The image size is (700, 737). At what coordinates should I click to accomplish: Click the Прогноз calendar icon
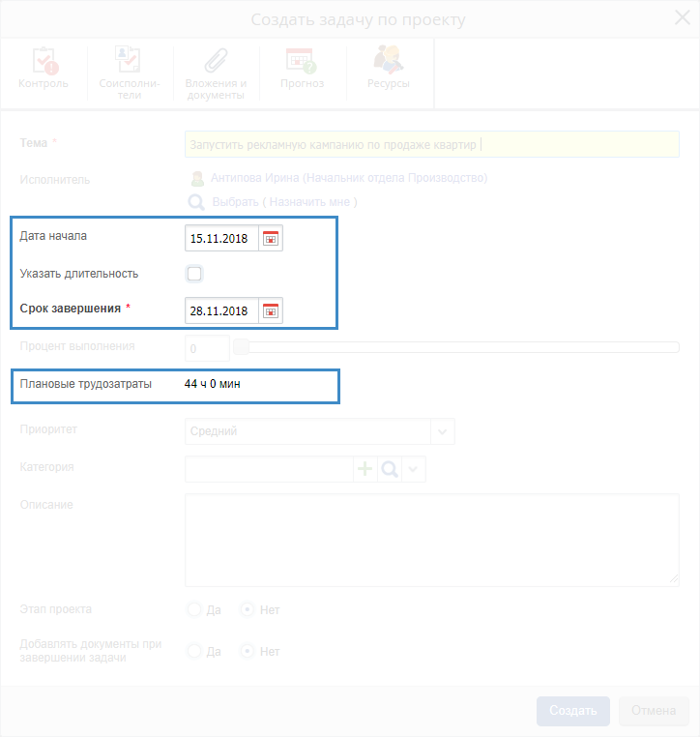(x=301, y=60)
